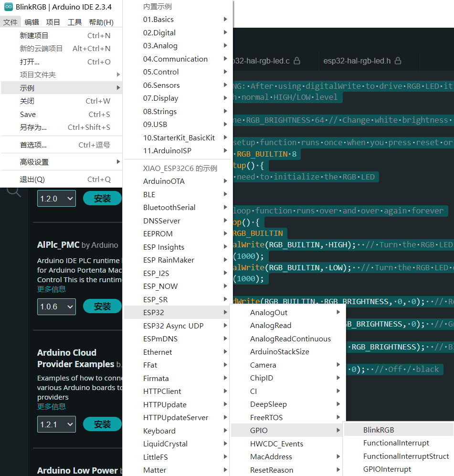454x476 pixels.
Task: Open the 编辑 menu
Action: coord(32,22)
